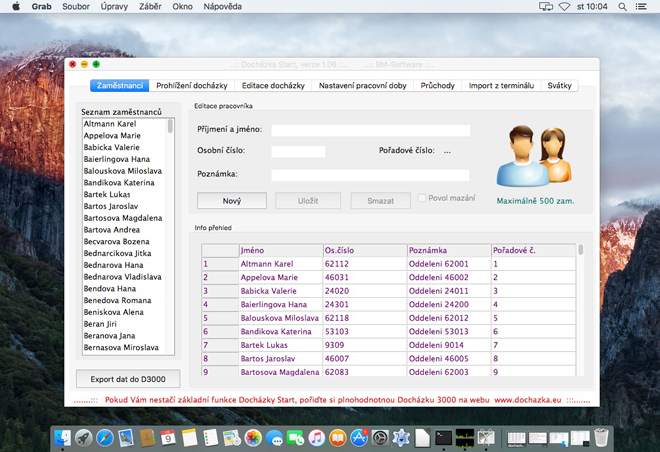Click the Smazat button

click(381, 201)
